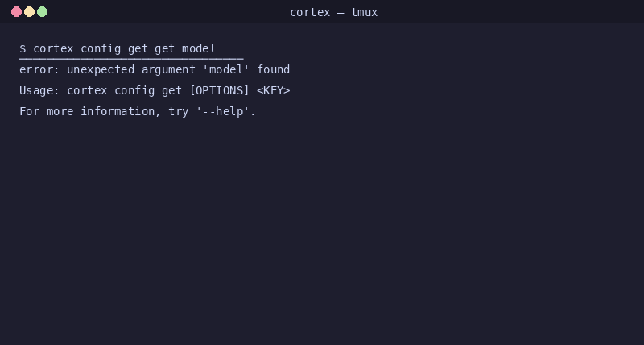The width and height of the screenshot is (644, 345).
Task: Click the second 'get' in the command
Action: tap(165, 49)
